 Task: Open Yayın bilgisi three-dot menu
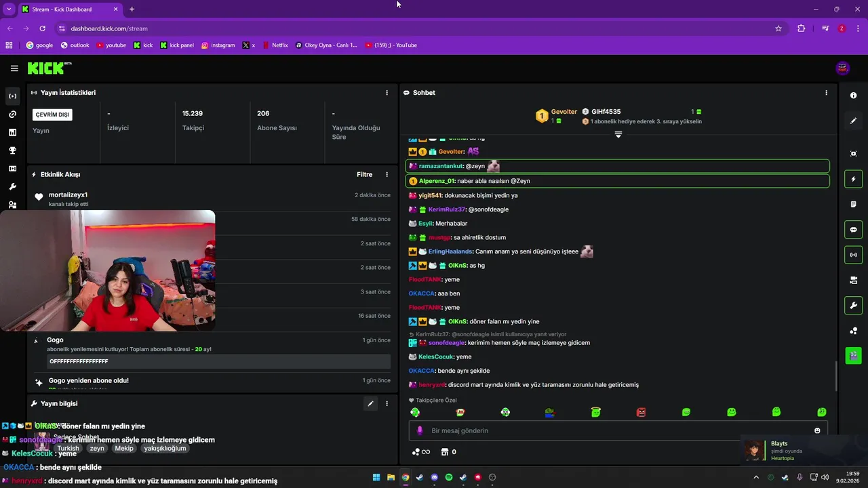pyautogui.click(x=387, y=403)
